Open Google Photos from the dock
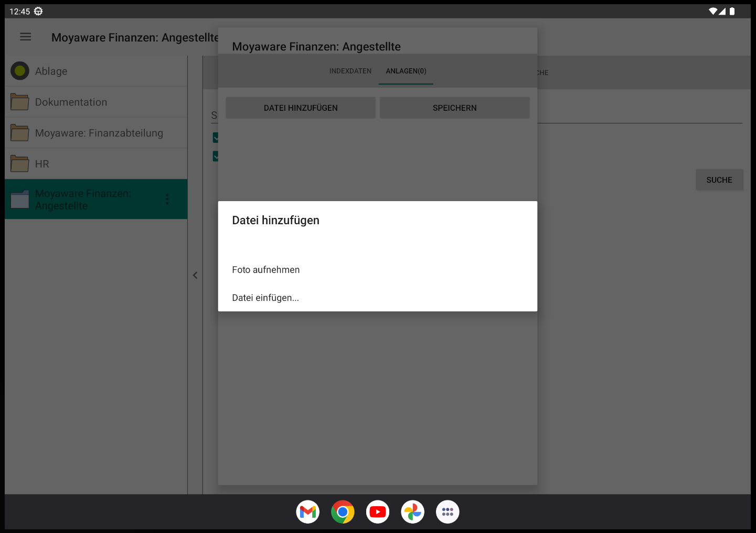Screen dimensions: 756x533 (413, 511)
